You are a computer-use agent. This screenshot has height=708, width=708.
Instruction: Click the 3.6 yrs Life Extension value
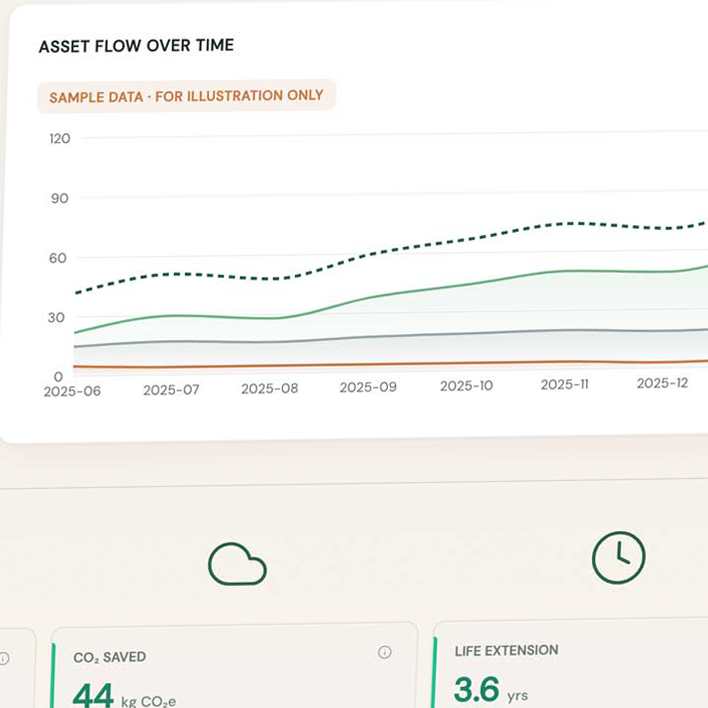491,690
